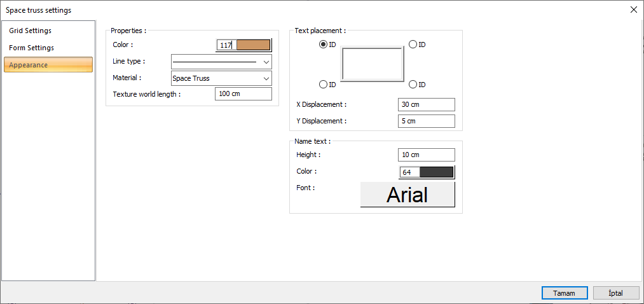Viewport: 644px width, 304px height.
Task: Click the Y Displacement input field
Action: coord(426,121)
